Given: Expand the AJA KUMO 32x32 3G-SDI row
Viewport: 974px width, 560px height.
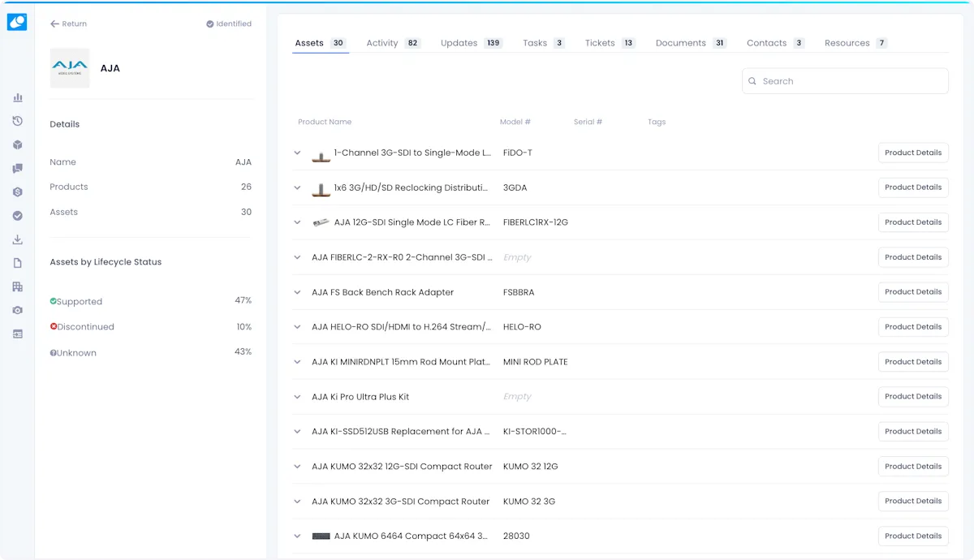Looking at the screenshot, I should pos(297,502).
